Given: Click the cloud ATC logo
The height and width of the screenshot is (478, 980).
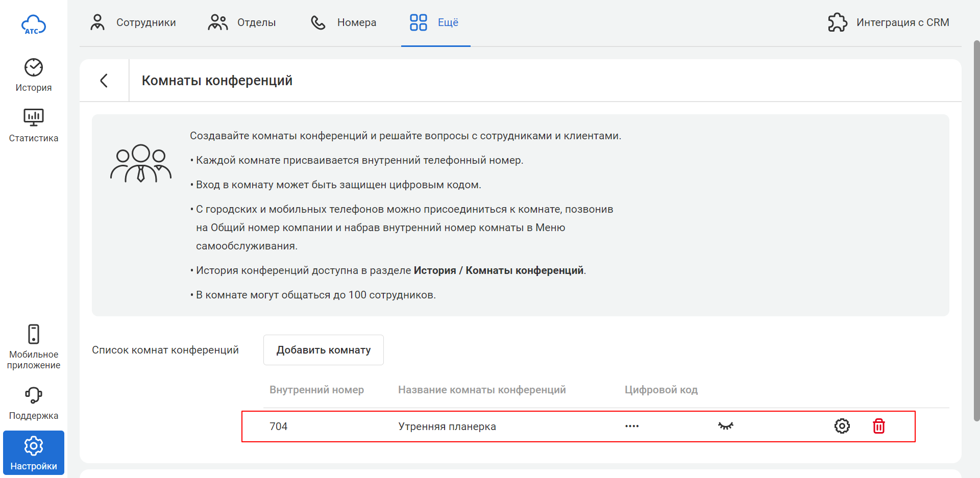Looking at the screenshot, I should point(34,24).
